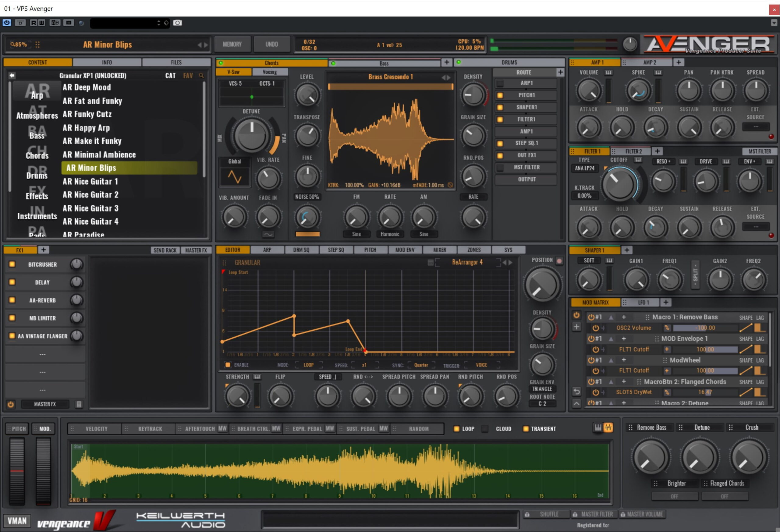Enable the ARP1 route checkbox
Screen dimensions: 780x532
500,83
